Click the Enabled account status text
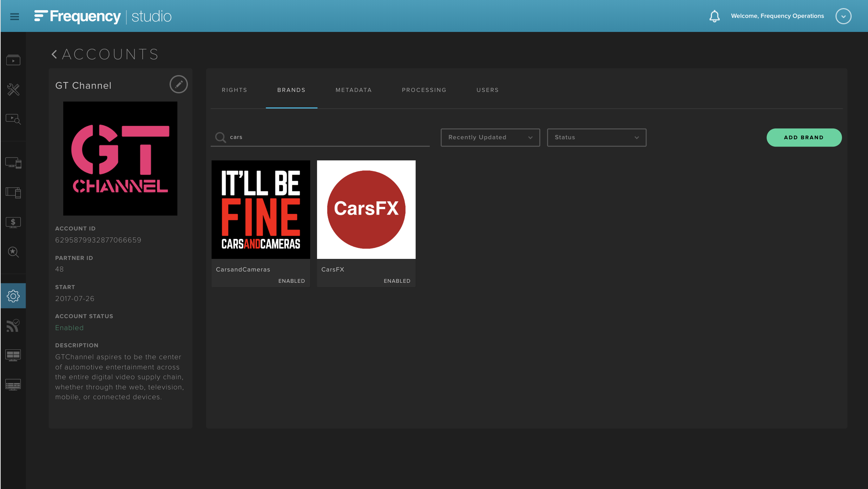868x489 pixels. 70,328
